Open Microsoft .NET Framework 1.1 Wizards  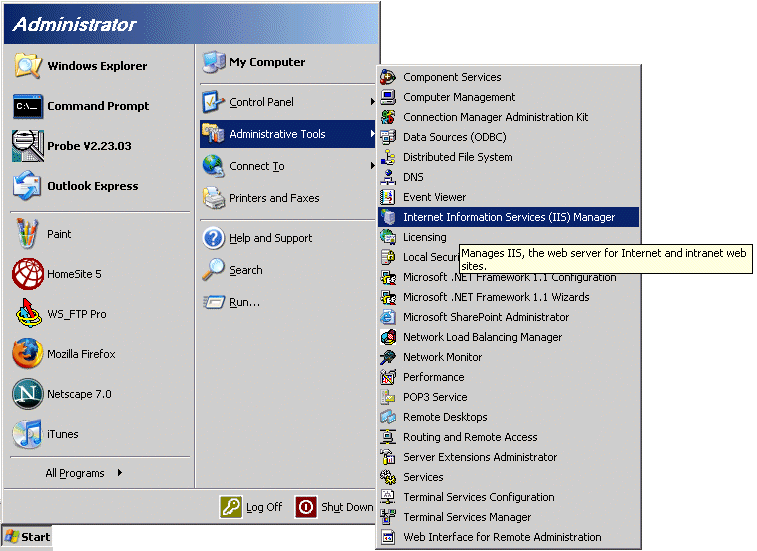tap(508, 297)
